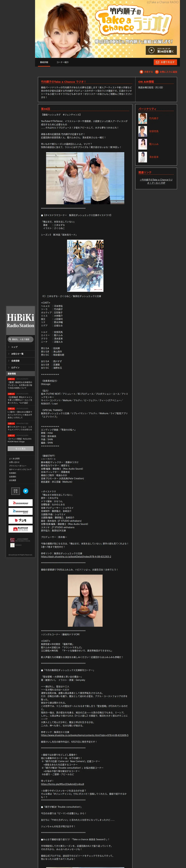Open the 会社概要 footer link
186x868 pixels.
click(12, 480)
